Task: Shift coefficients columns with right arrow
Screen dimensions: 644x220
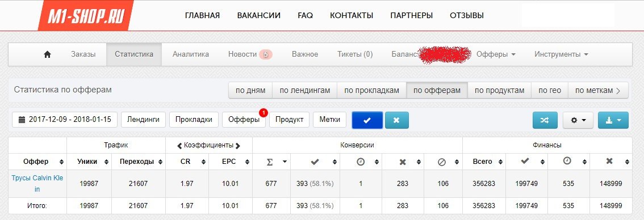Action: [x=238, y=145]
